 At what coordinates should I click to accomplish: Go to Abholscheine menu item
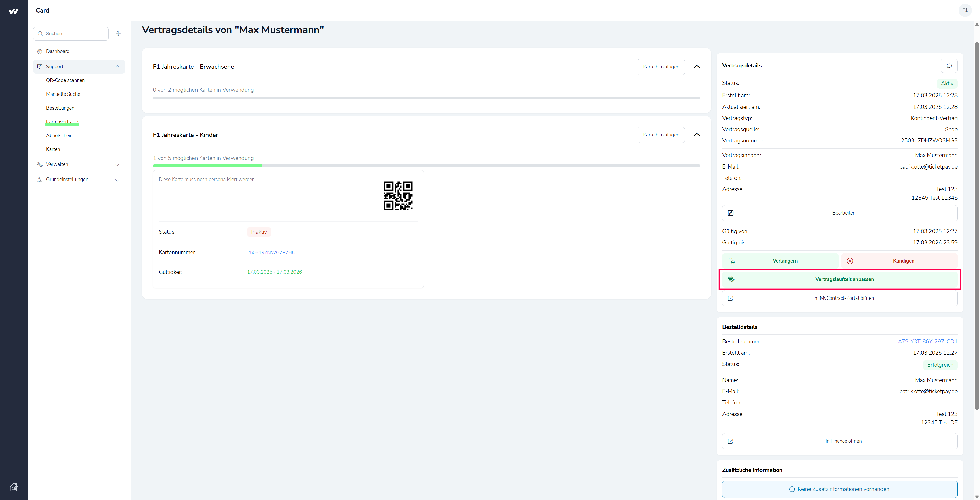(60, 136)
